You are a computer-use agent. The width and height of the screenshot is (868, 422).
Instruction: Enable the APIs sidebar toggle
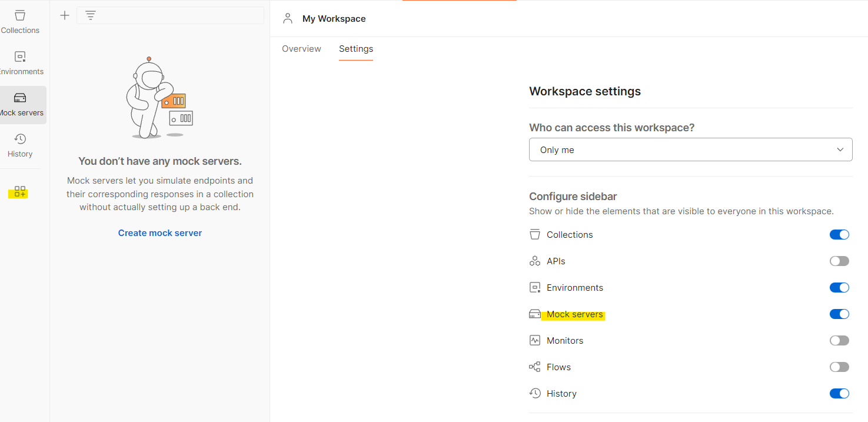(839, 261)
